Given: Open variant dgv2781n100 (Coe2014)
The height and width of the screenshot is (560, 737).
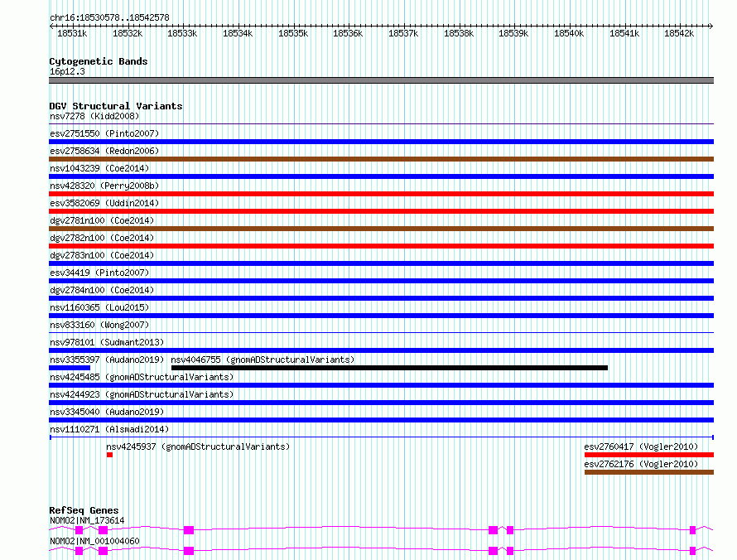Looking at the screenshot, I should tap(102, 220).
